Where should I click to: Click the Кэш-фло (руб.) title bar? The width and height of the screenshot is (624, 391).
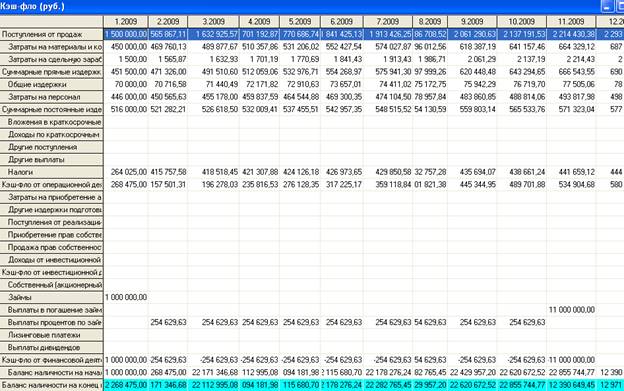pyautogui.click(x=298, y=6)
